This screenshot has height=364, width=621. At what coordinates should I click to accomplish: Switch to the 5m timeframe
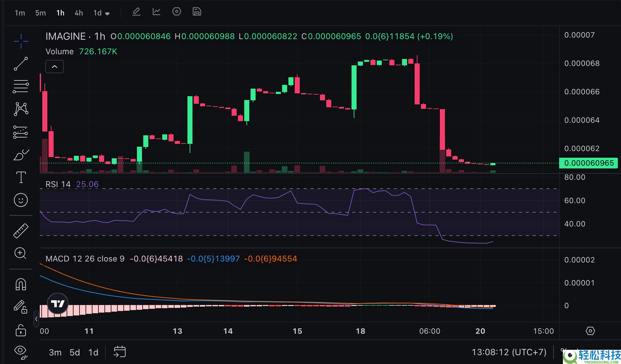40,13
